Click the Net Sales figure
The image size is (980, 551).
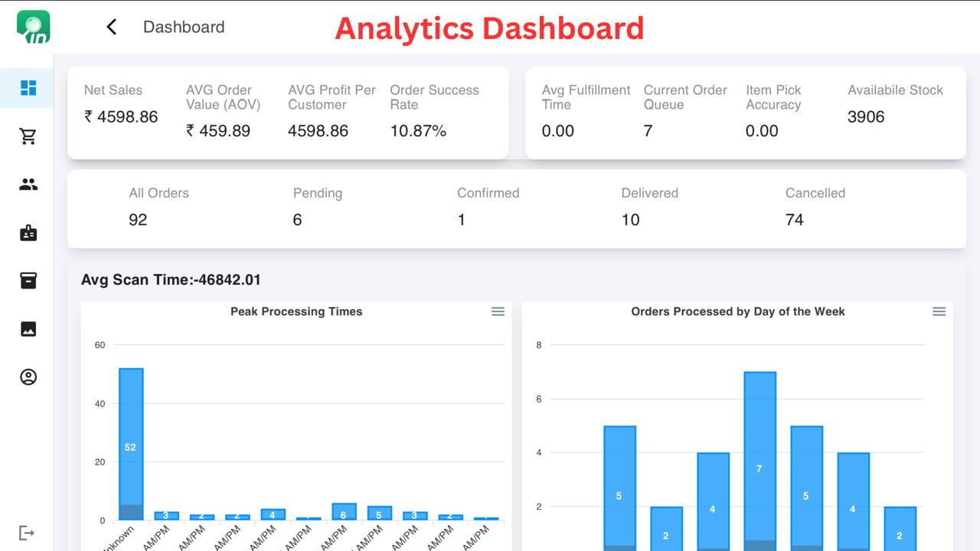[x=119, y=117]
